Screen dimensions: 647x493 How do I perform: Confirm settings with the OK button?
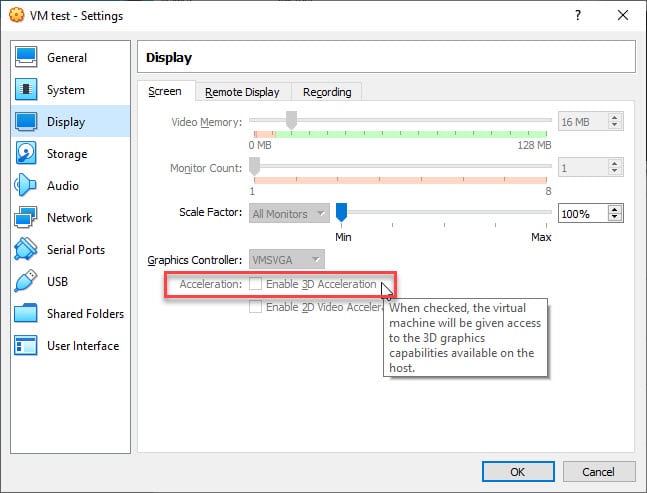pos(518,472)
